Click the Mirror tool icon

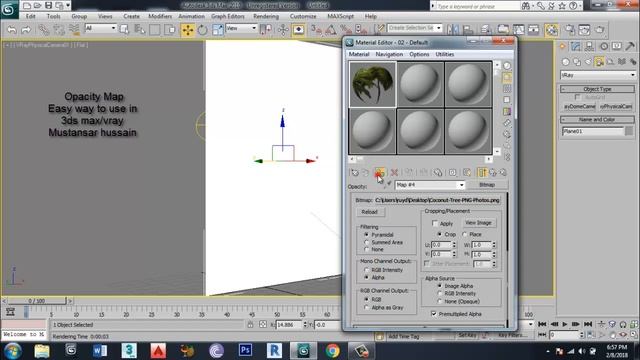[x=452, y=29]
